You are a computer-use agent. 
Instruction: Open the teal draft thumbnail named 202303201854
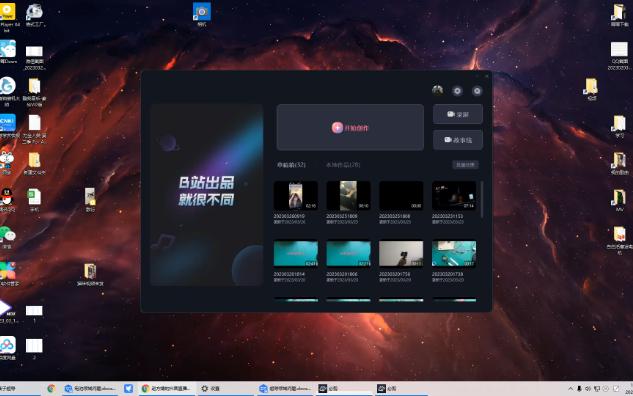(x=296, y=254)
